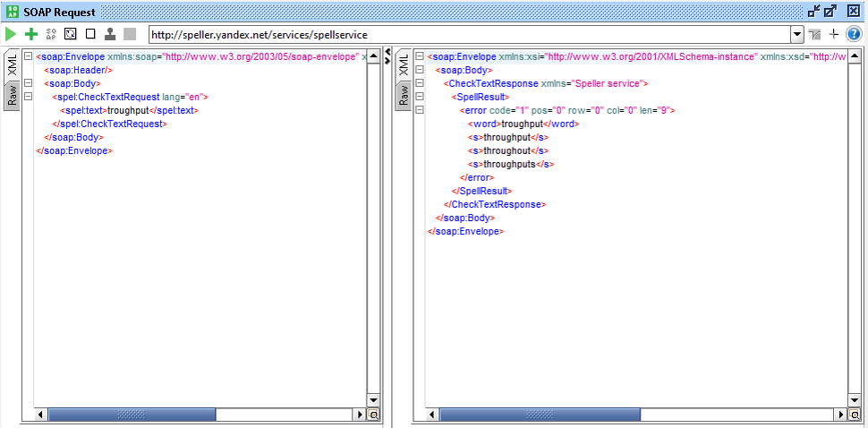Click closing /spel:CheckTextRequest tag
The height and width of the screenshot is (428, 868).
click(x=109, y=124)
